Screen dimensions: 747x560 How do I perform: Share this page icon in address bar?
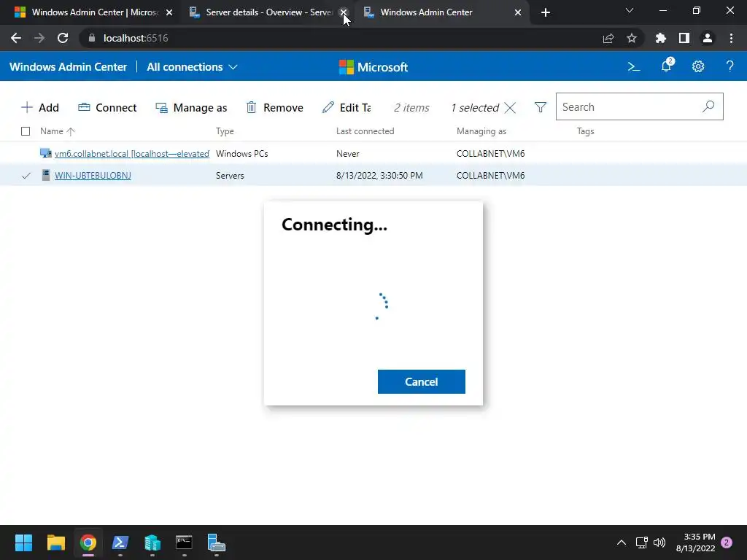[608, 39]
